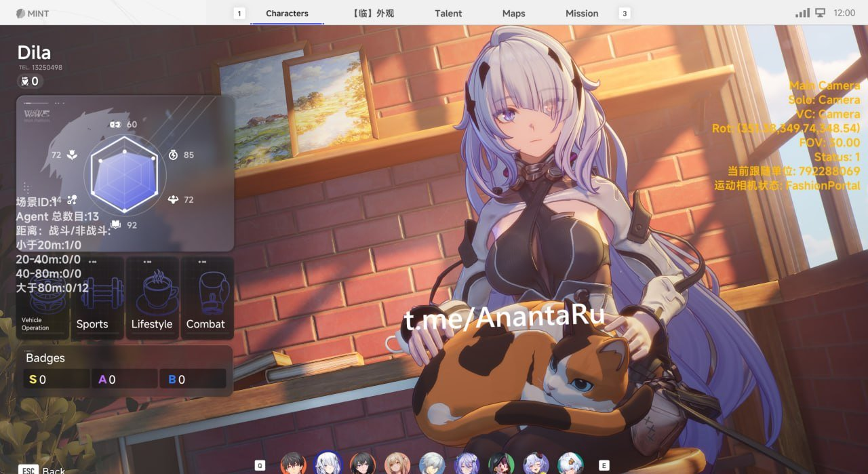The height and width of the screenshot is (474, 868).
Task: Click the 当前跟随单位: 792288069 debug line
Action: tap(793, 171)
